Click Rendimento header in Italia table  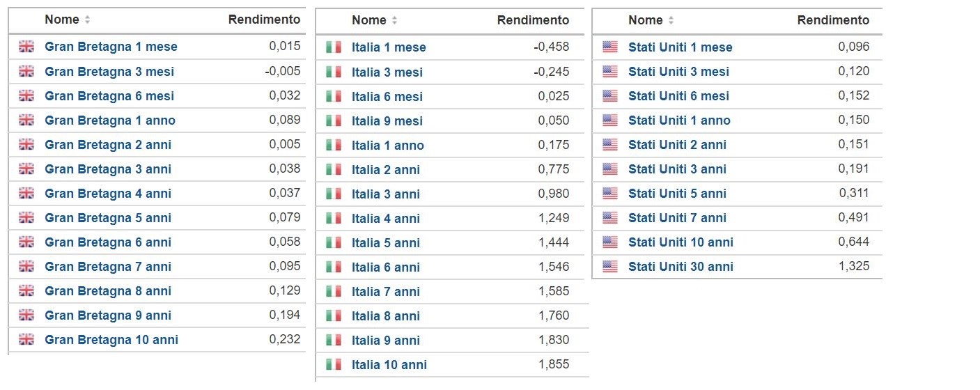point(533,20)
